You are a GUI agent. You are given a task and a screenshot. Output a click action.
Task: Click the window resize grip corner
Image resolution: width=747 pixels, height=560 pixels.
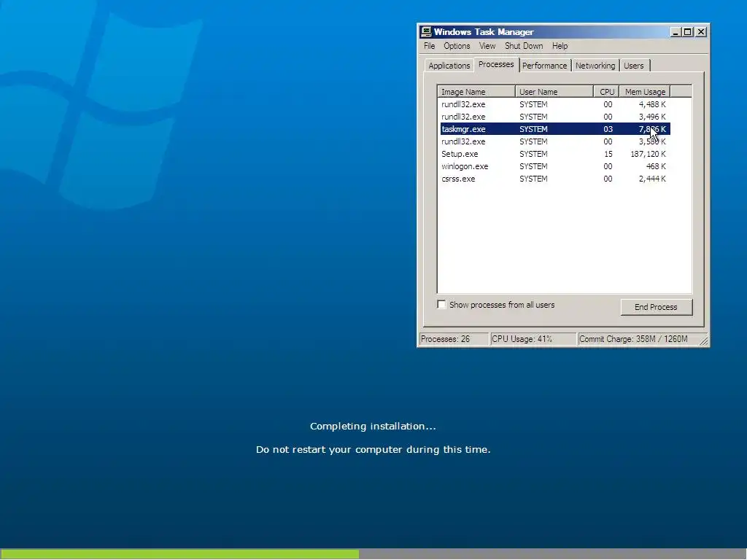(x=704, y=341)
